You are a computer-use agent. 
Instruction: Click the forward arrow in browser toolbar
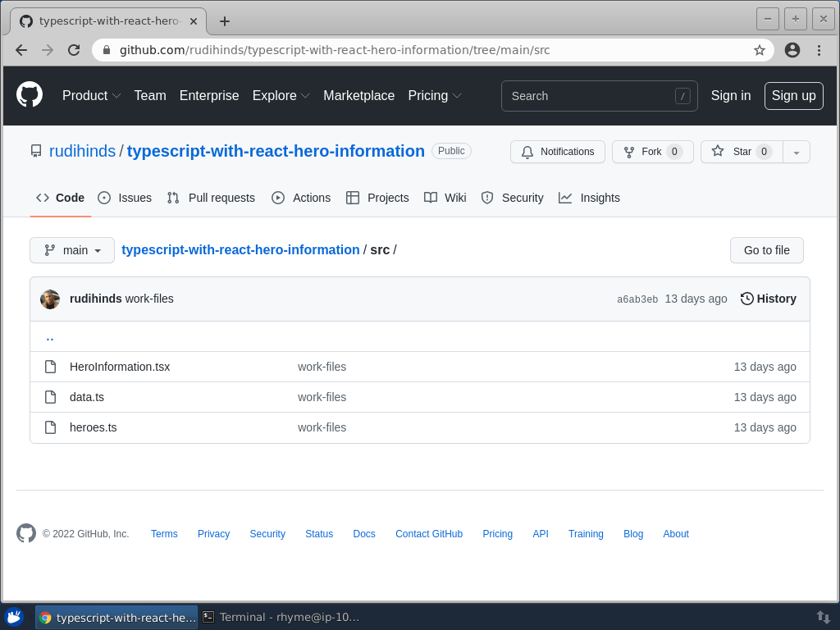coord(48,50)
